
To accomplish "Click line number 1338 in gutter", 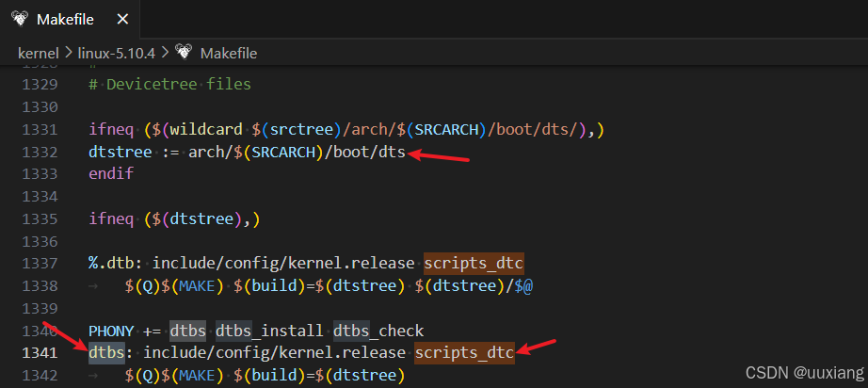I will [40, 286].
